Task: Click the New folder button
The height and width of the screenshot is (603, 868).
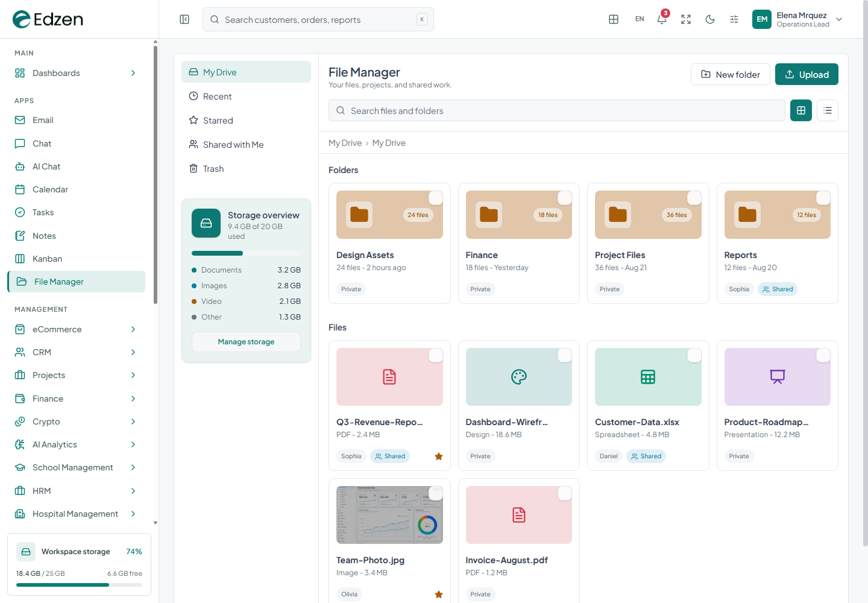Action: click(731, 74)
